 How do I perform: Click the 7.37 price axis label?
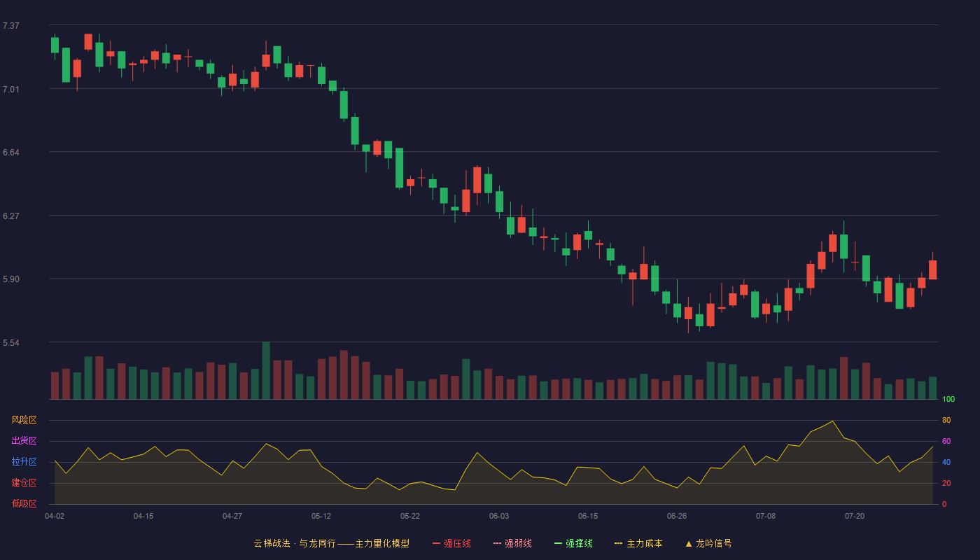11,26
